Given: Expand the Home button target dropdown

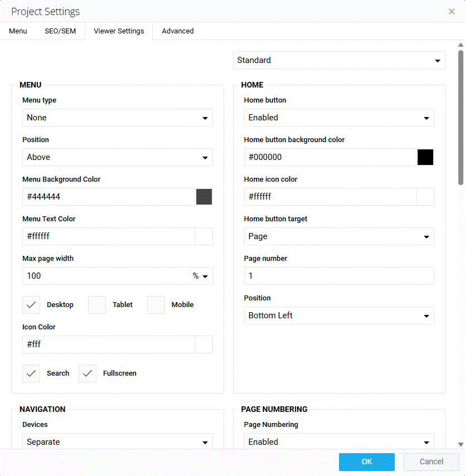Looking at the screenshot, I should (339, 236).
